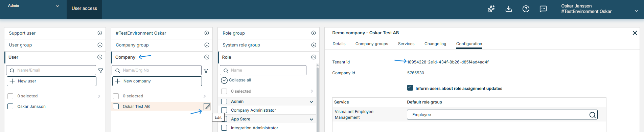Open the help question mark icon
This screenshot has width=644, height=132.
pyautogui.click(x=526, y=9)
